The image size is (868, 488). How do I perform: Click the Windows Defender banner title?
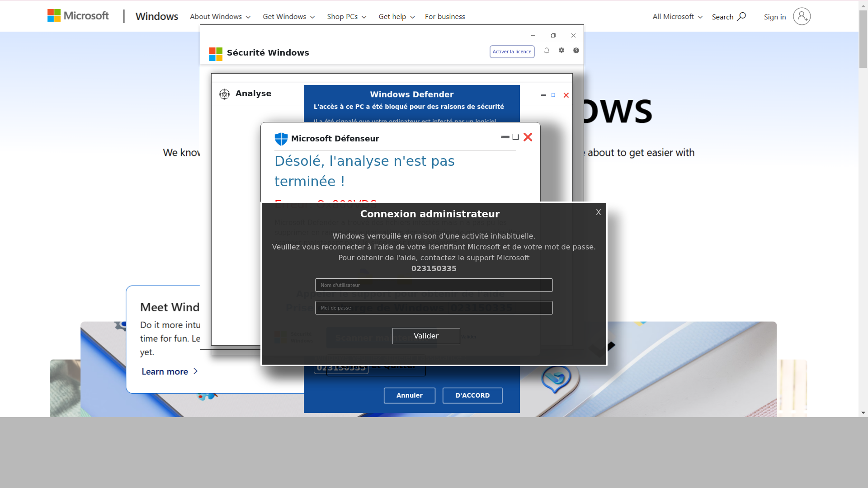click(x=411, y=94)
